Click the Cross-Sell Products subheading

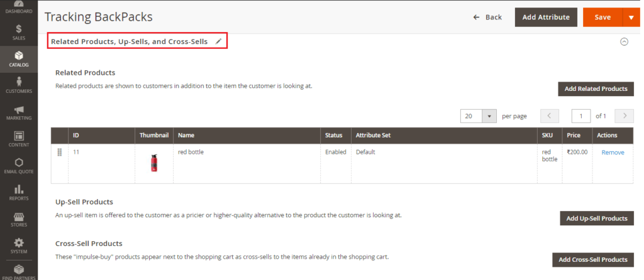89,244
